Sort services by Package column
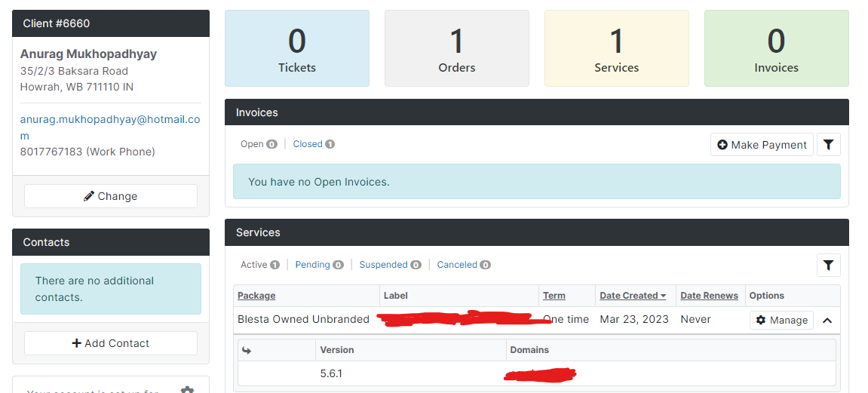The width and height of the screenshot is (868, 393). [256, 296]
